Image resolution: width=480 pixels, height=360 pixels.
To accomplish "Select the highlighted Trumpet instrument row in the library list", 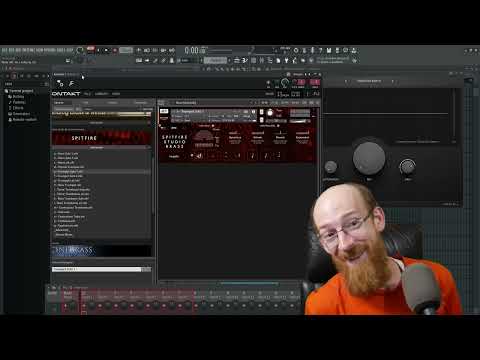I will coord(101,171).
